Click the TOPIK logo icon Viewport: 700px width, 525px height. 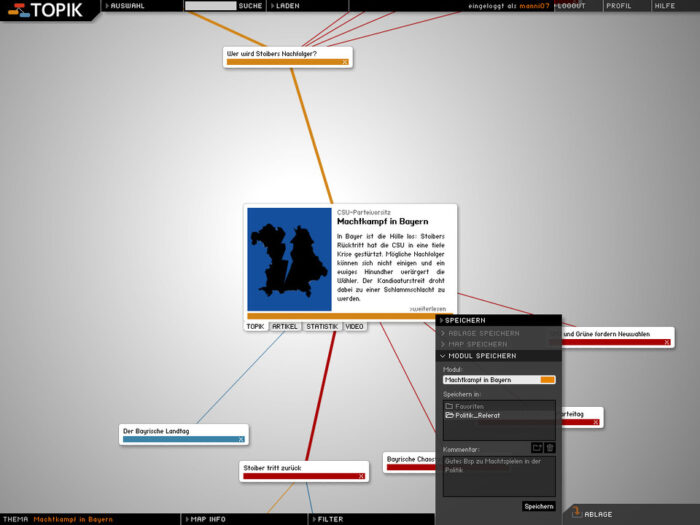(x=15, y=10)
